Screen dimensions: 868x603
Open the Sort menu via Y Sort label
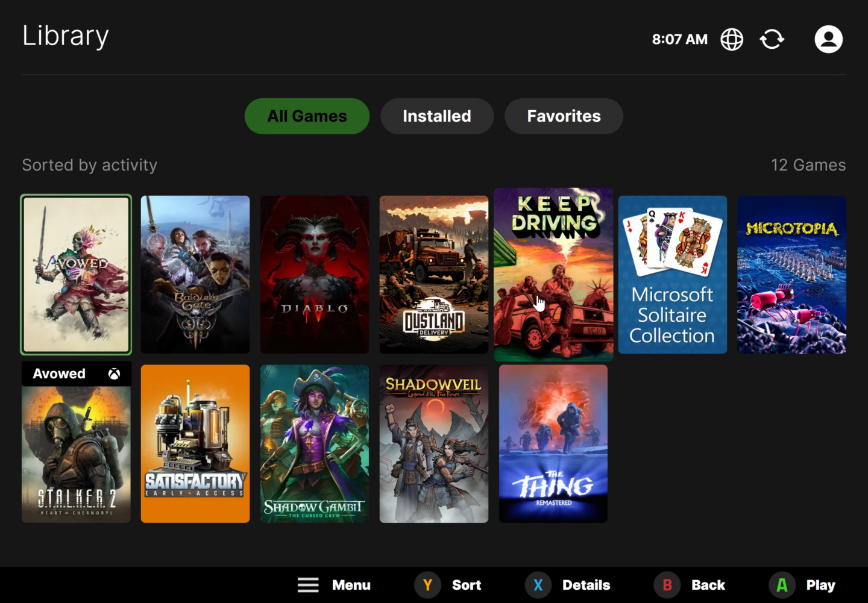tap(449, 584)
